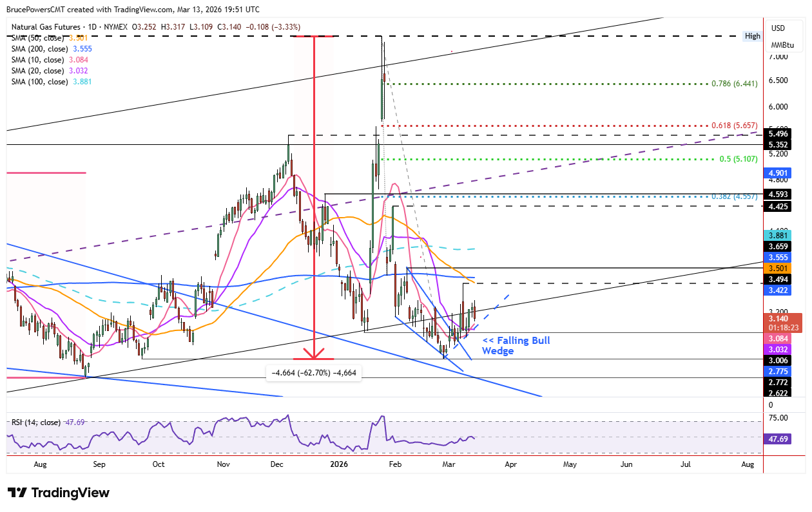Click the BrucePowersCMT attribution header text
The height and width of the screenshot is (512, 812).
tap(134, 10)
